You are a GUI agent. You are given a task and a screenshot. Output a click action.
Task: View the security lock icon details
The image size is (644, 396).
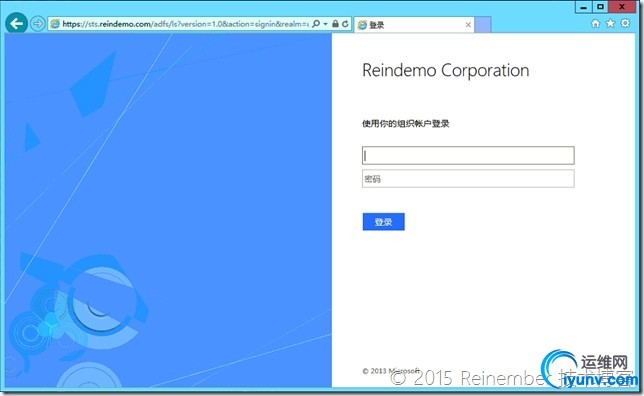tap(335, 24)
